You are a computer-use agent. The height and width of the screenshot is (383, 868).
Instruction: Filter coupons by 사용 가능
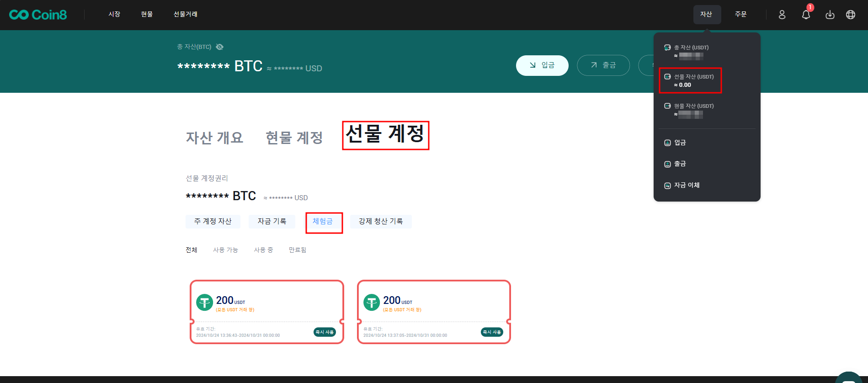coord(225,250)
